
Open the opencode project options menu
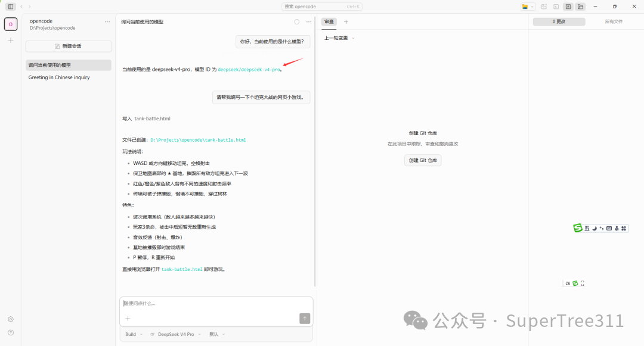point(107,21)
